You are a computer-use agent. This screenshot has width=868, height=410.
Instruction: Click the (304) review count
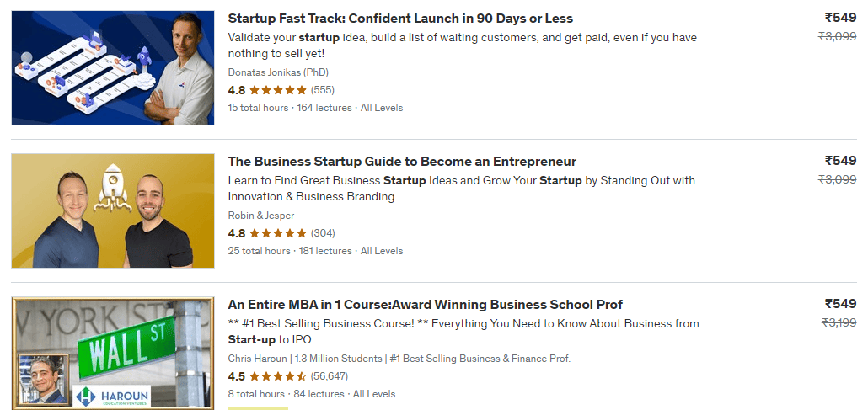(x=323, y=232)
